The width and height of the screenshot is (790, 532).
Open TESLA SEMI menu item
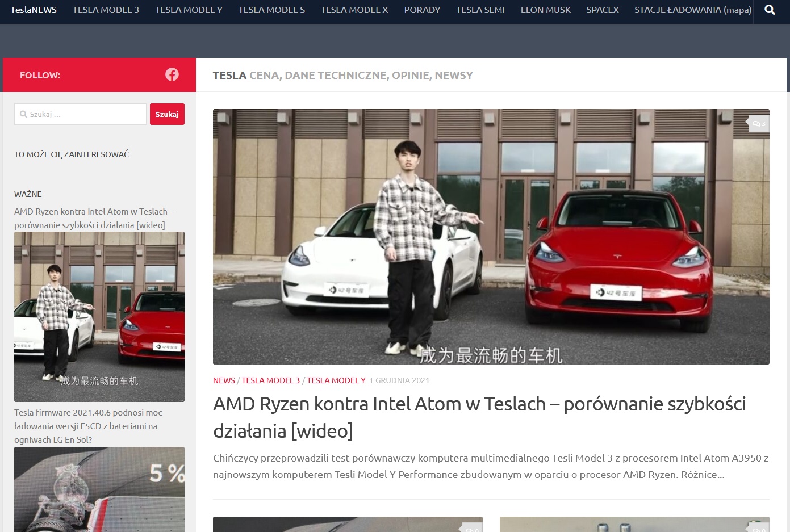pos(480,10)
